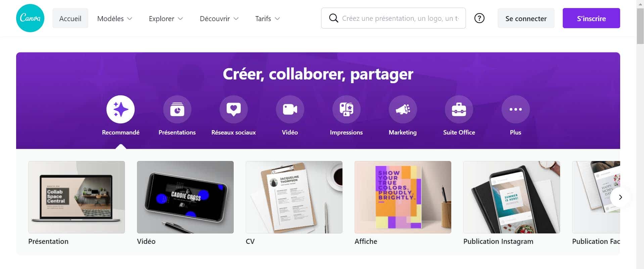Select the Recommandé sparkle icon

tap(121, 109)
